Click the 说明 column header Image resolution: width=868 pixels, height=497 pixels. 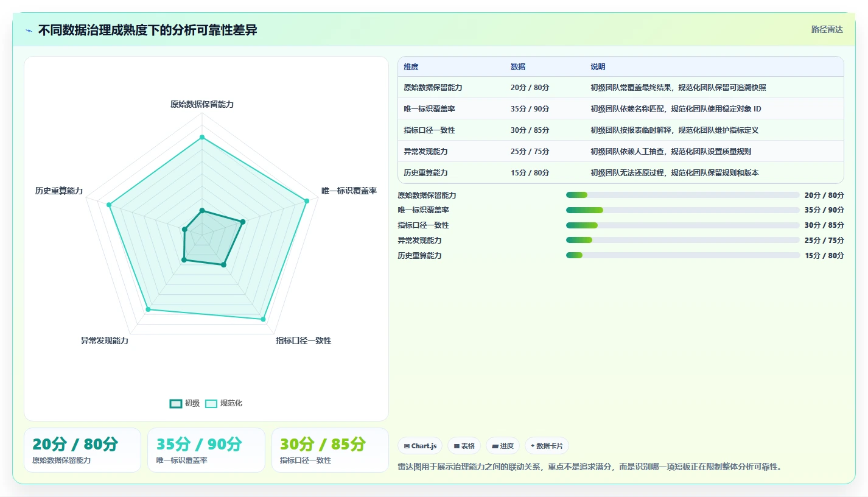pos(598,67)
